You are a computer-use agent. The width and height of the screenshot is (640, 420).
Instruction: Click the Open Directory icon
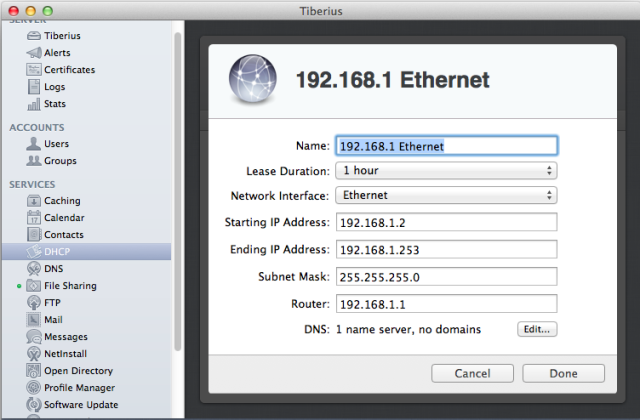tap(33, 371)
